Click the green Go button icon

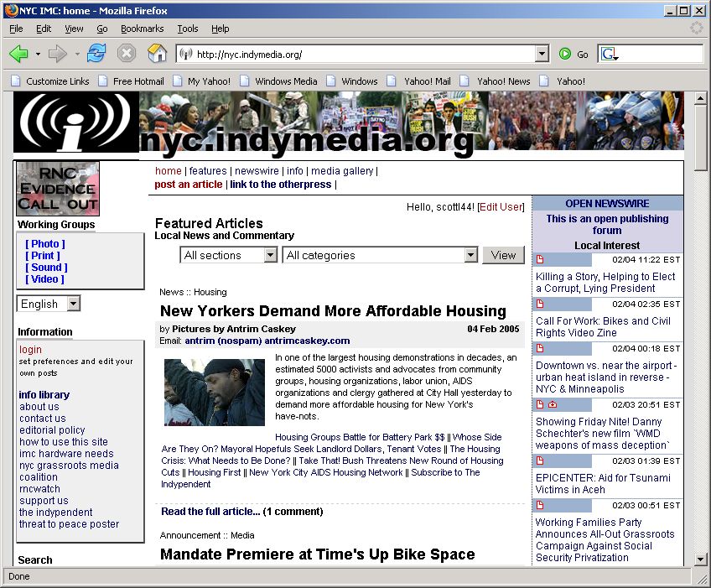tap(565, 54)
